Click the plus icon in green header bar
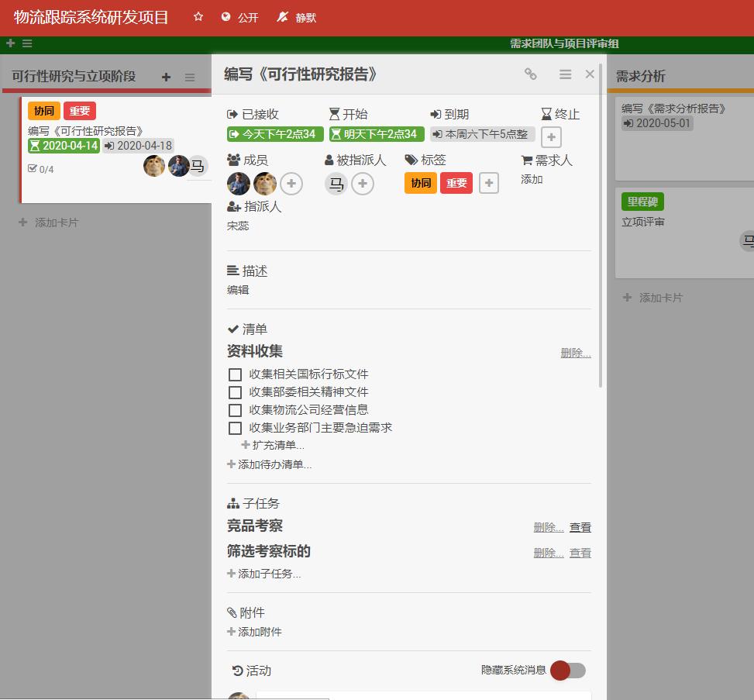This screenshot has height=700, width=754. pos(10,43)
